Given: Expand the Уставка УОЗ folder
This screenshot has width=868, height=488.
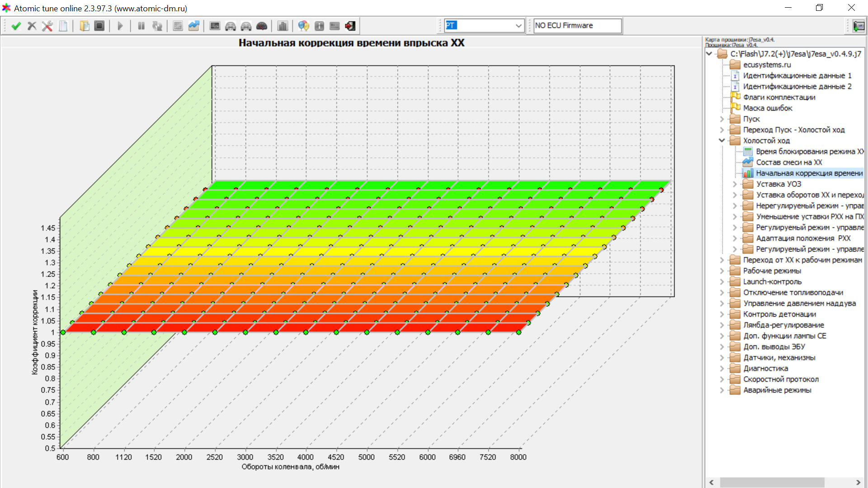Looking at the screenshot, I should (735, 184).
